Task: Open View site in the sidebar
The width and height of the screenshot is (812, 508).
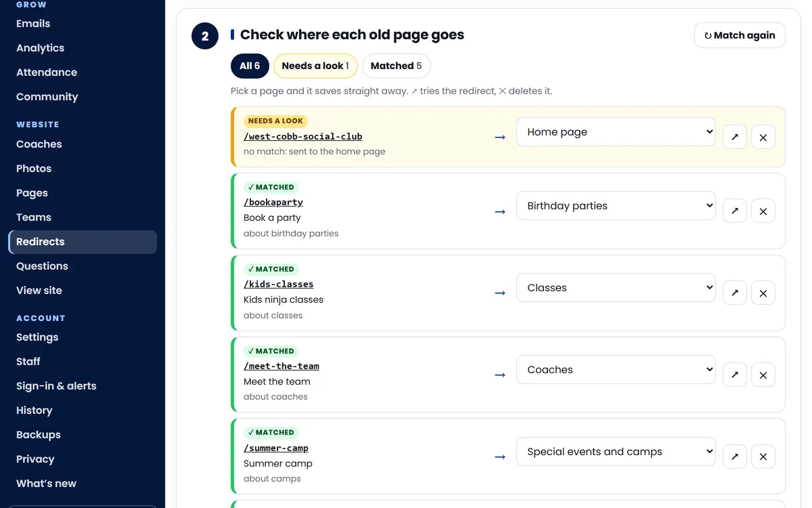Action: (x=83, y=291)
